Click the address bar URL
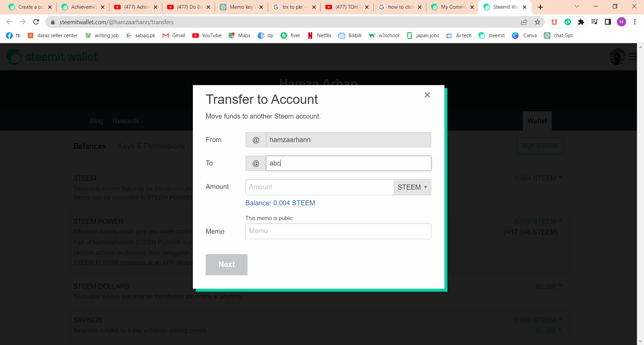This screenshot has width=644, height=345. 116,22
